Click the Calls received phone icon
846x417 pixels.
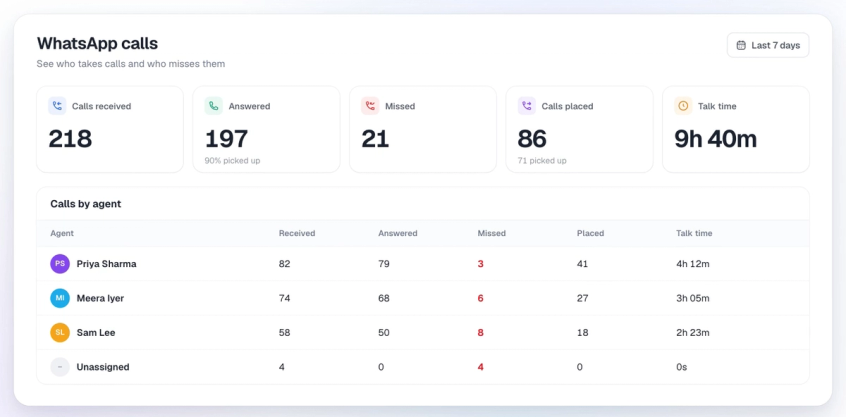(57, 106)
